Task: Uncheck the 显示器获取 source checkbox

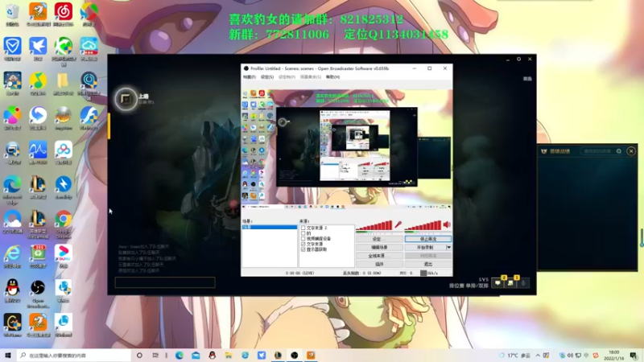Action: pos(303,249)
